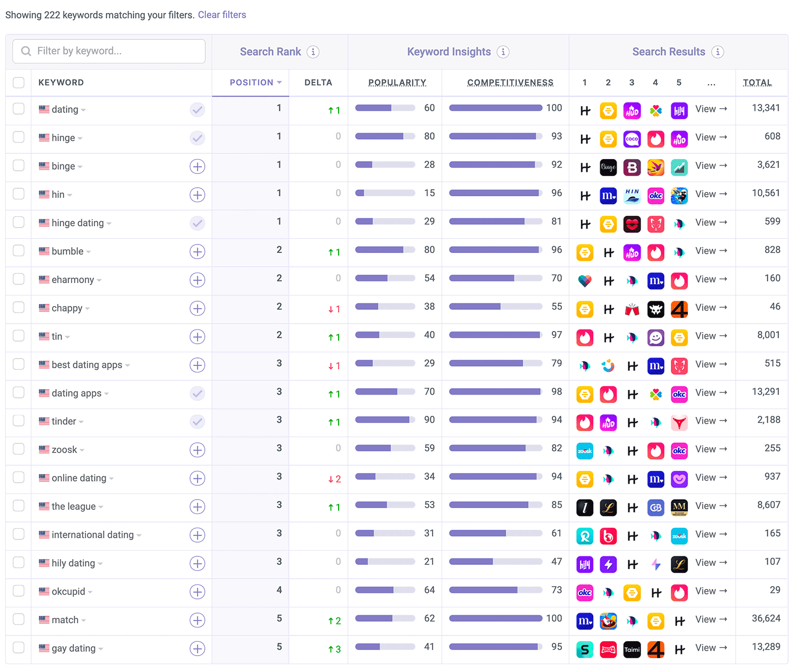
Task: Focus the Filter by keyword search field
Action: pyautogui.click(x=109, y=51)
